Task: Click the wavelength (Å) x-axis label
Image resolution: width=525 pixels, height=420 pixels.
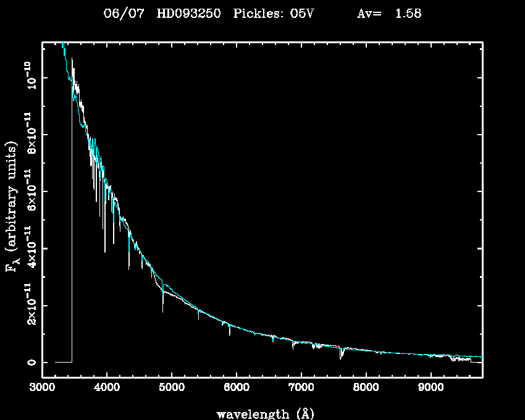Action: pos(262,413)
